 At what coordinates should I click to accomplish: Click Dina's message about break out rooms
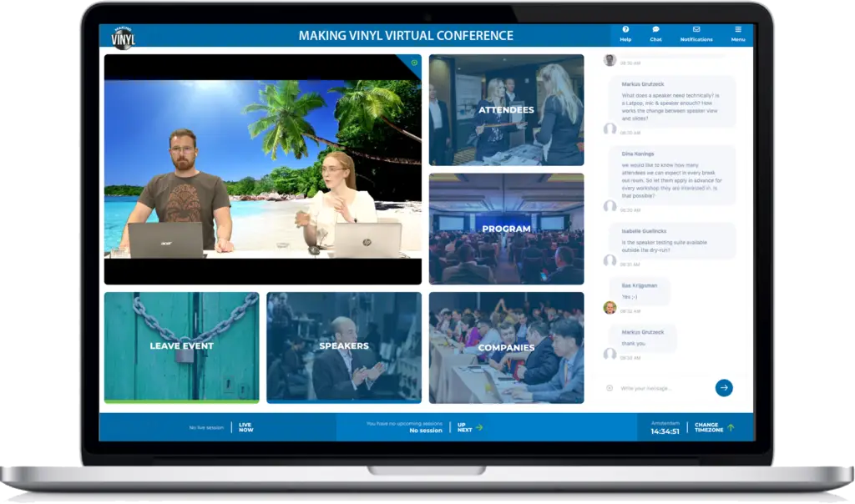pos(672,180)
